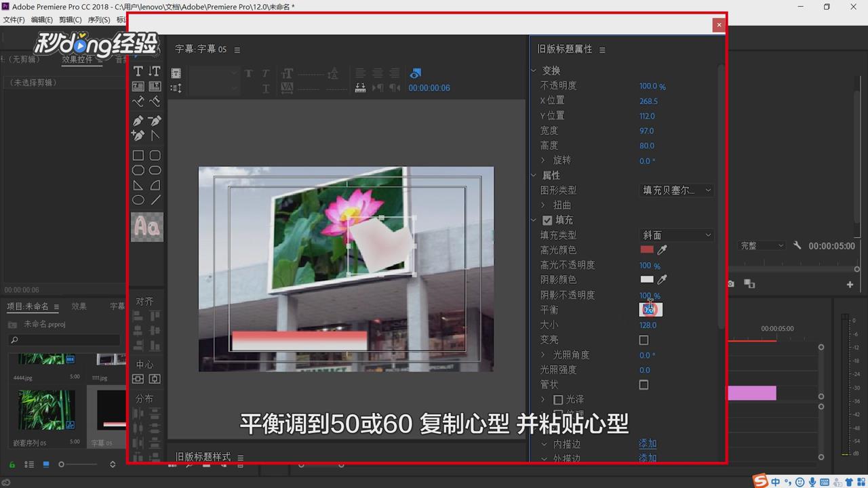Select the Vertical Path Type tool

(x=155, y=102)
